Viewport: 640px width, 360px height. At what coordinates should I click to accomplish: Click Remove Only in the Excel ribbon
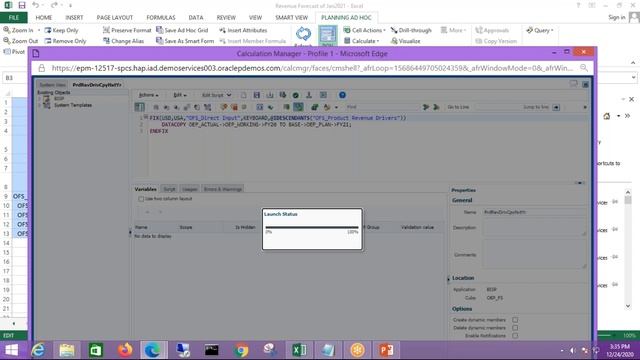(x=65, y=41)
